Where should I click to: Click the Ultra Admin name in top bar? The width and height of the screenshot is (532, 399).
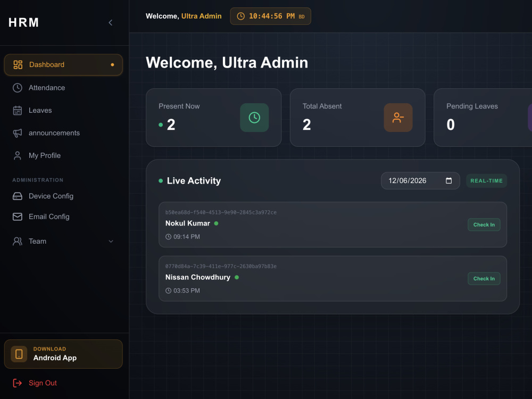pos(201,16)
